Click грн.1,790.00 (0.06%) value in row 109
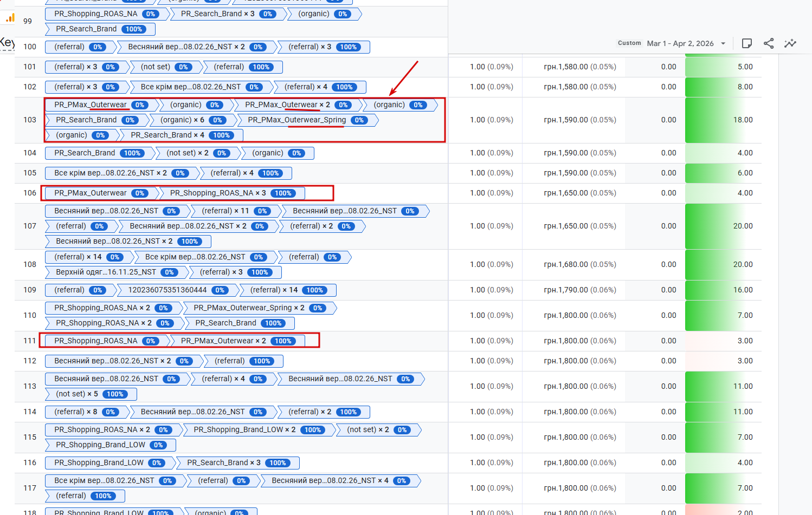The image size is (812, 515). (x=580, y=290)
